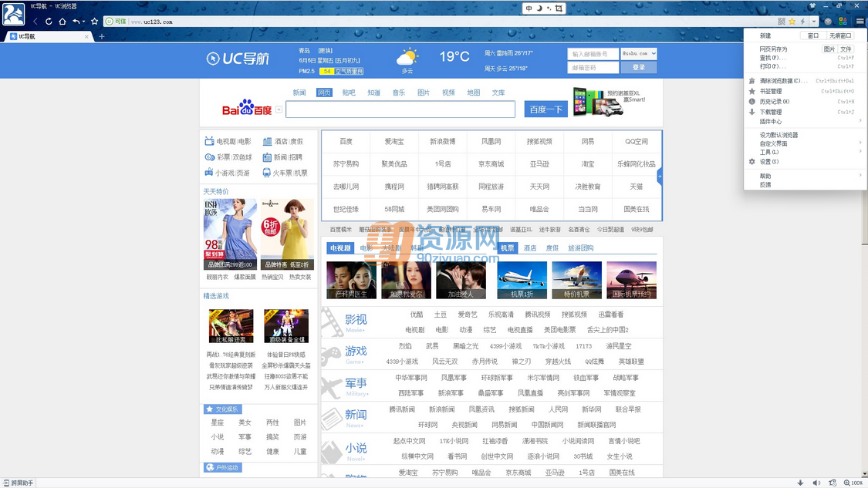Screen dimensions: 868x488
Task: Close the UC导航 tab
Action: tap(86, 36)
